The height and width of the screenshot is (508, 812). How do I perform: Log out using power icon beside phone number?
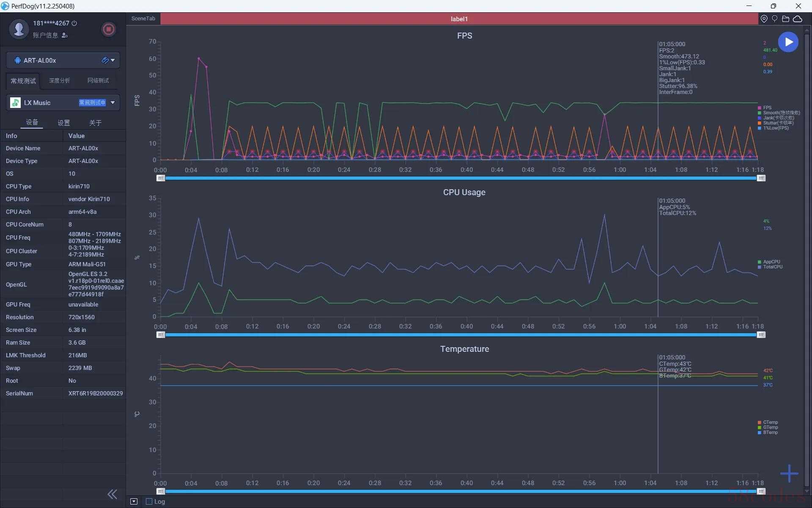click(x=74, y=23)
